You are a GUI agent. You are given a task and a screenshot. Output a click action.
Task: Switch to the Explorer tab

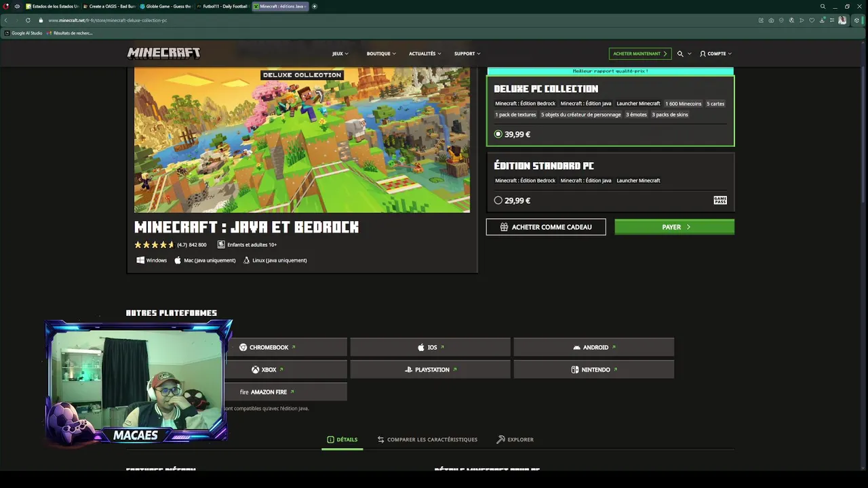[x=515, y=440]
